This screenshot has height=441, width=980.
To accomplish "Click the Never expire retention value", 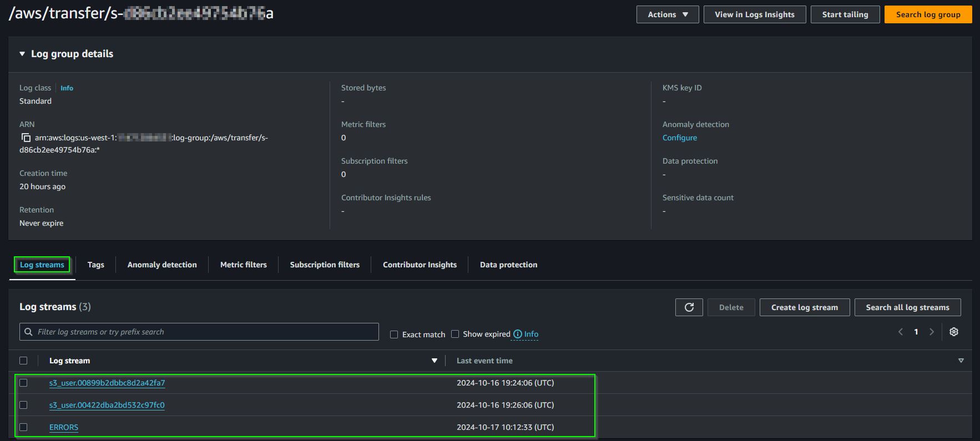I will [x=42, y=223].
